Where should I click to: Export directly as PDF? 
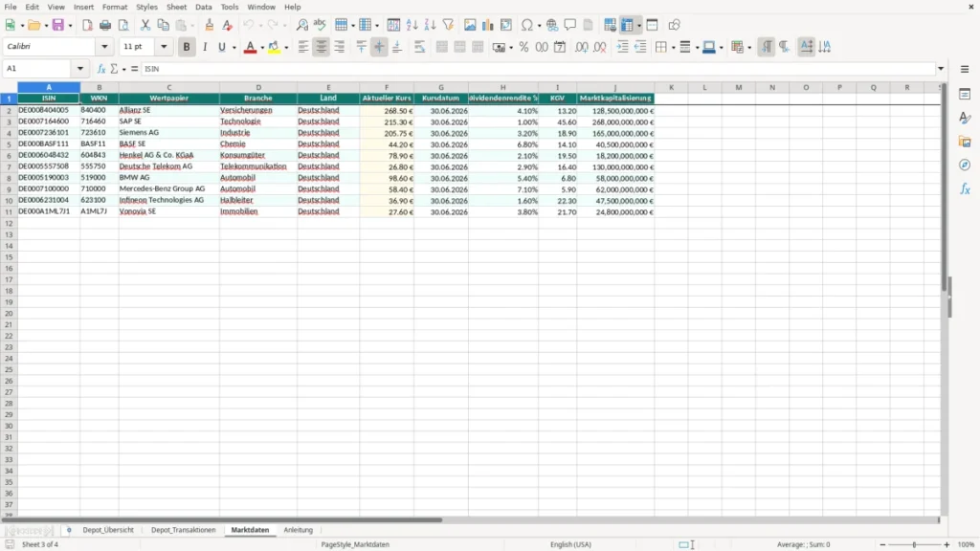tap(87, 25)
